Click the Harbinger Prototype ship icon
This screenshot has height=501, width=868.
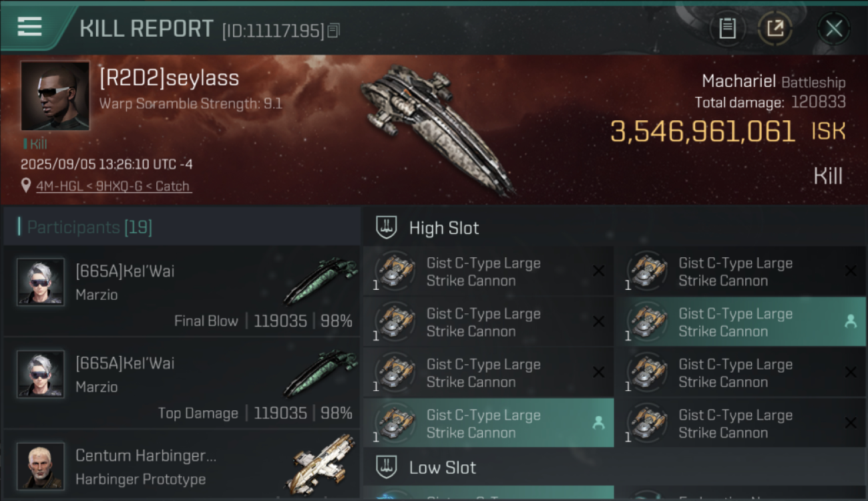click(x=324, y=464)
